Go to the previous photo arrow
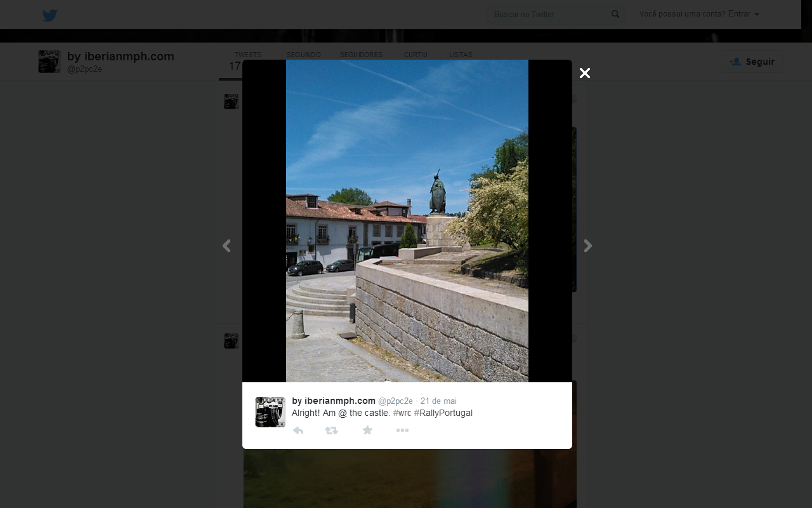The image size is (812, 508). point(226,246)
